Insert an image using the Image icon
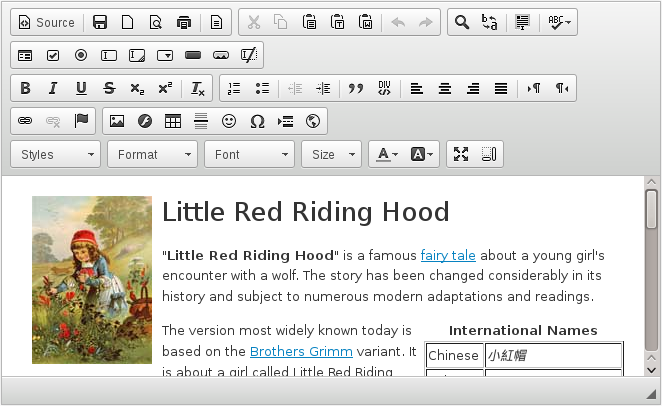 point(117,121)
